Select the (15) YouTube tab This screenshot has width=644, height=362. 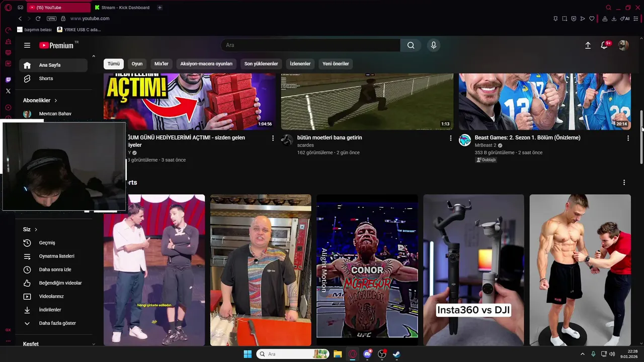(x=59, y=8)
